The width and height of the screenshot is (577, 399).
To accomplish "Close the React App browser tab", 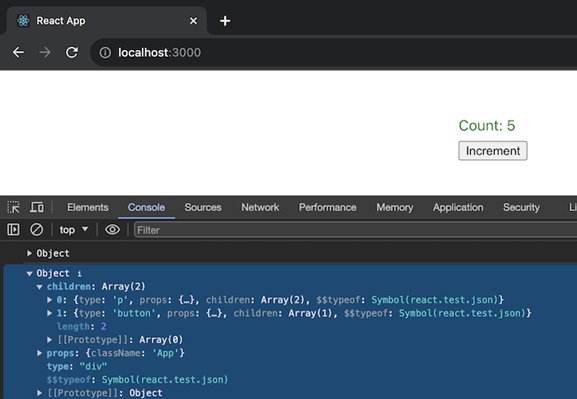I will (193, 21).
